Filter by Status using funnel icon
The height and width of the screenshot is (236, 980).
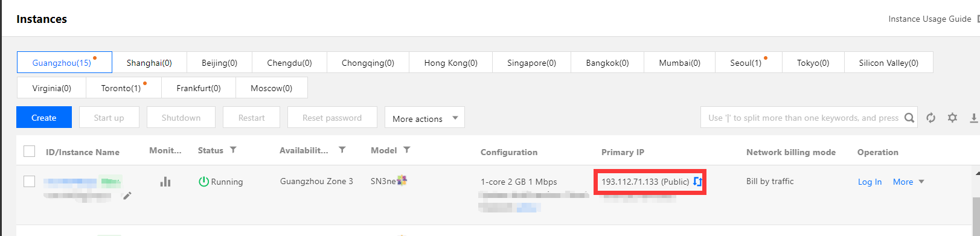tap(233, 150)
